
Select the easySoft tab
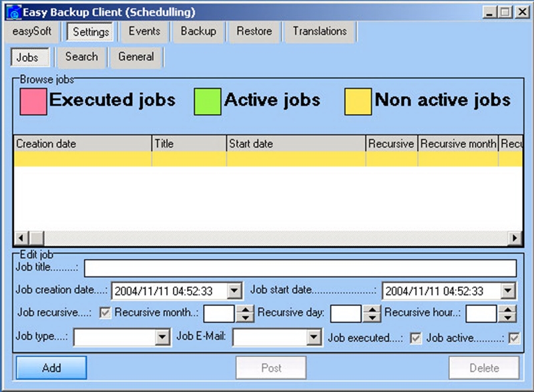[x=33, y=31]
